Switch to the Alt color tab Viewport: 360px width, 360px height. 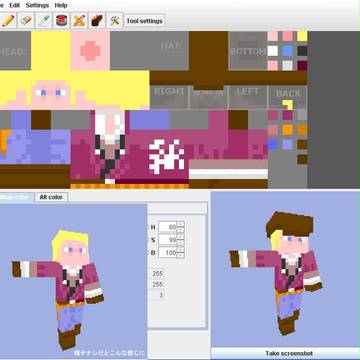[x=51, y=197]
